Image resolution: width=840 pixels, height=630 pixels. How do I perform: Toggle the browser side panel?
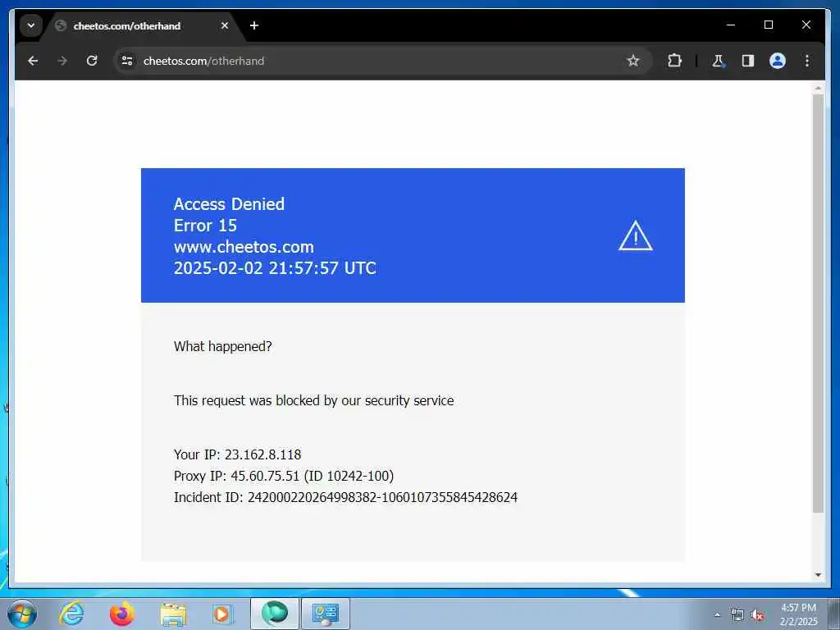click(x=748, y=61)
